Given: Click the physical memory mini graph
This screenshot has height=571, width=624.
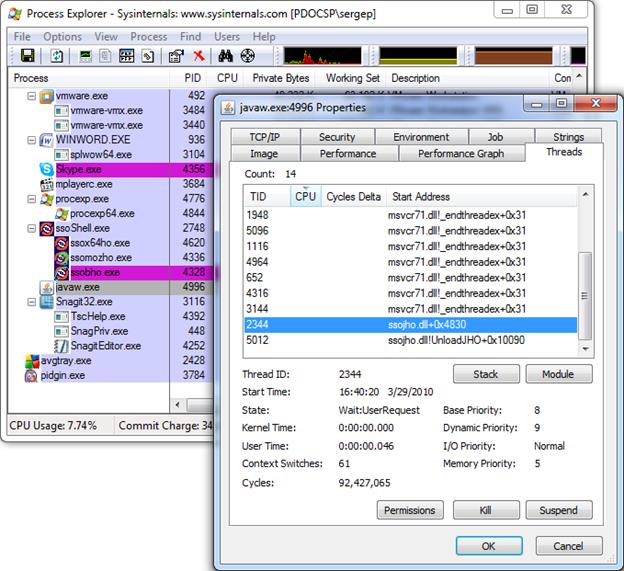Looking at the screenshot, I should click(x=513, y=56).
